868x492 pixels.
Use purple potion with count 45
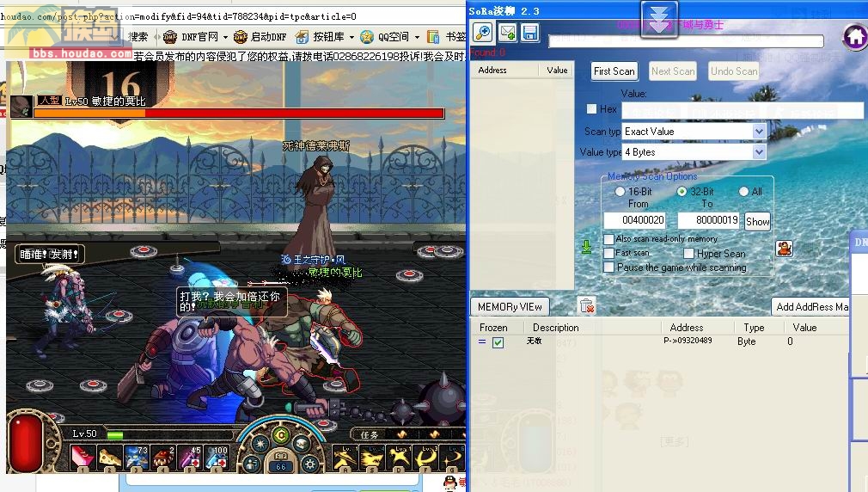coord(189,458)
